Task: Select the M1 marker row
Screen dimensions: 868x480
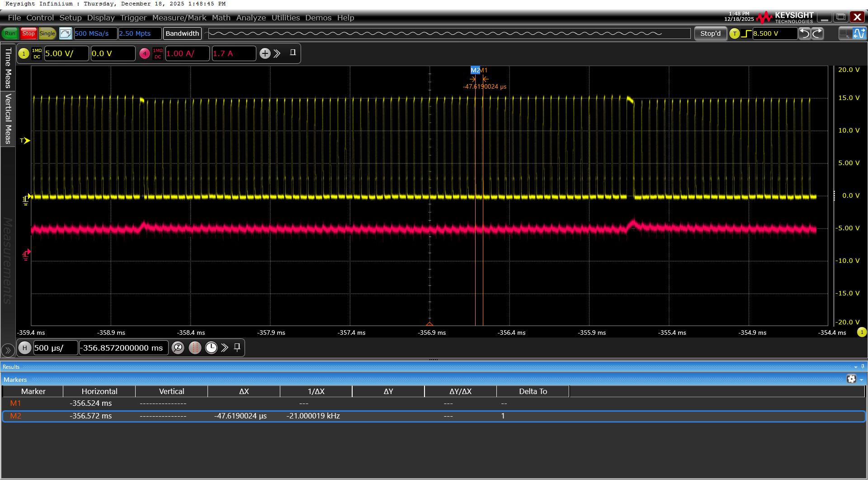Action: click(x=434, y=403)
